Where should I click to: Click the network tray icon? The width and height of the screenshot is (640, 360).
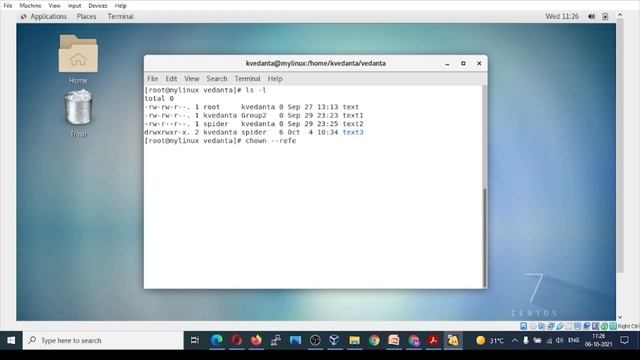pos(549,340)
